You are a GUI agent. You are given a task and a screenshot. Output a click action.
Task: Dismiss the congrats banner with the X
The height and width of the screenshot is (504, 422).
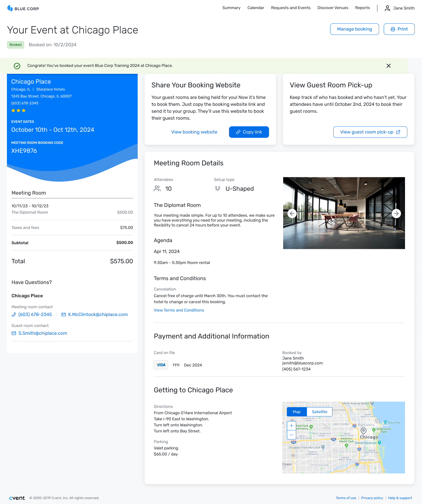tap(389, 66)
